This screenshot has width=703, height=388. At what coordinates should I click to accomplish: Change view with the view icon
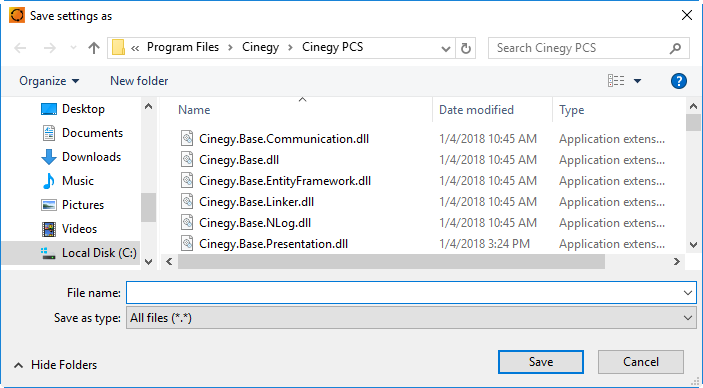[x=616, y=81]
